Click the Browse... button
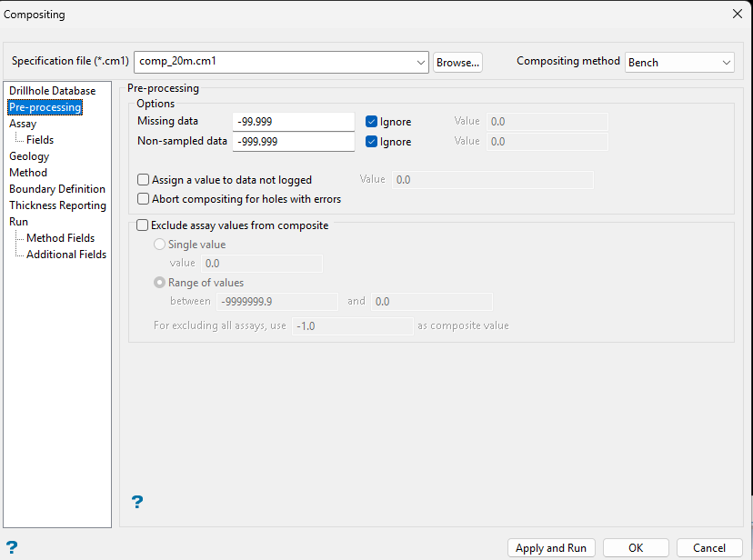Screen dimensions: 753x560 [x=457, y=63]
